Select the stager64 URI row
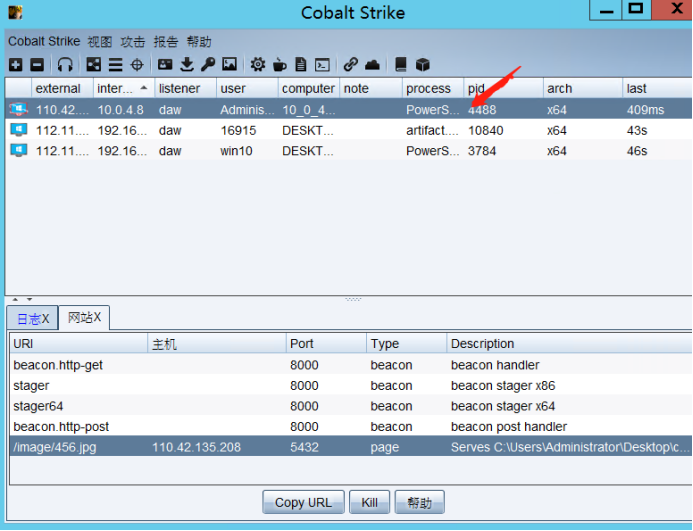 351,405
